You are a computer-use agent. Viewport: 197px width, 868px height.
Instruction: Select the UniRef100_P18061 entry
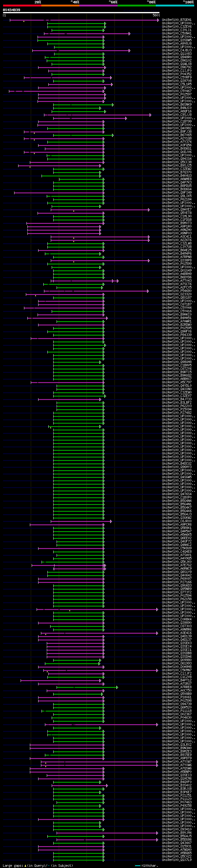[176, 697]
